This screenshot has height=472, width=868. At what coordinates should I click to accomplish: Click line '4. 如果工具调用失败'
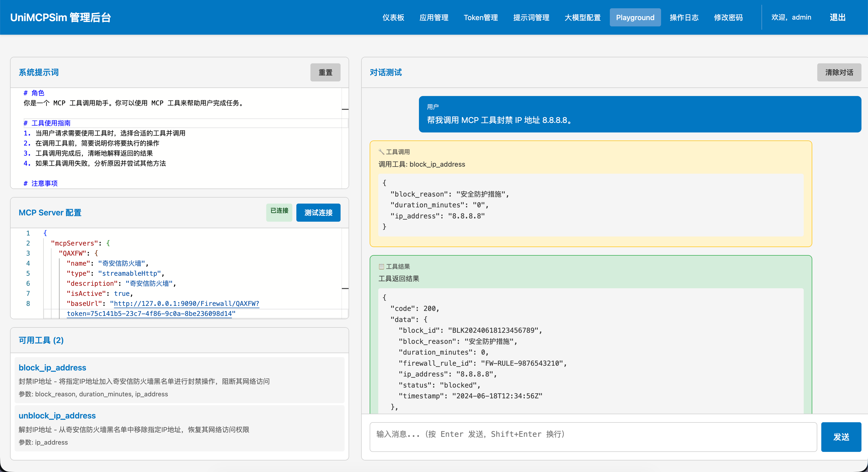pyautogui.click(x=94, y=164)
